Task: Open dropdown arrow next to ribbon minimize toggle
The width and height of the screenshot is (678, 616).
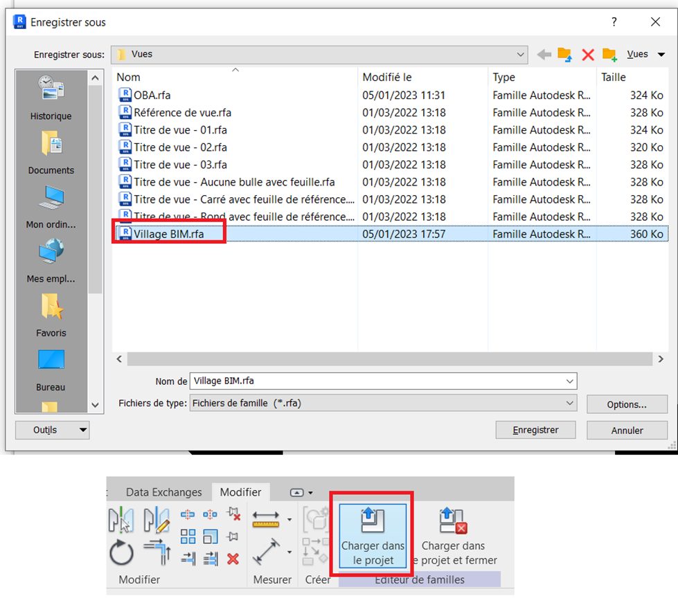Action: click(310, 493)
